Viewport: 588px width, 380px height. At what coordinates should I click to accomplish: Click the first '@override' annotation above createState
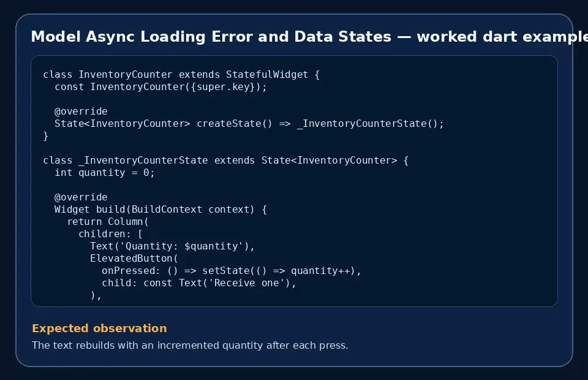tap(81, 112)
